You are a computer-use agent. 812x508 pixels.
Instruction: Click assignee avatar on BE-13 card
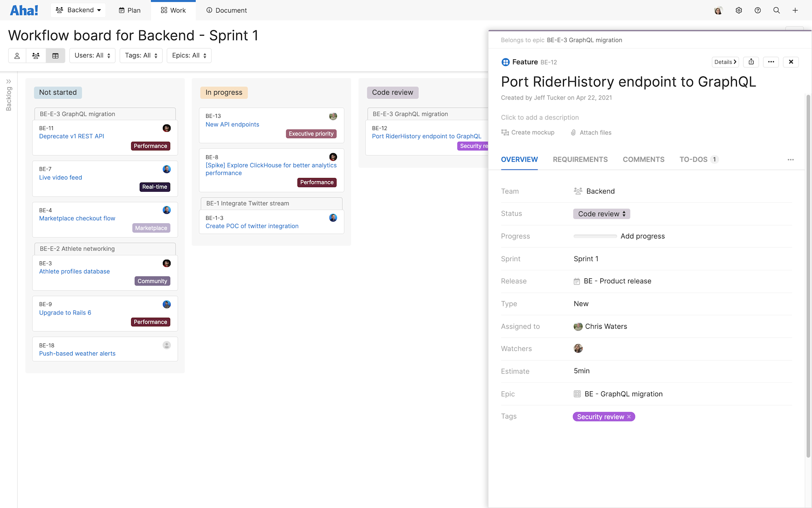pyautogui.click(x=333, y=116)
